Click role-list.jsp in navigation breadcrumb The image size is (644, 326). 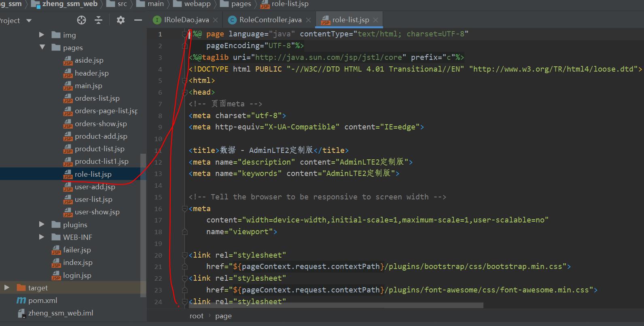tap(290, 4)
